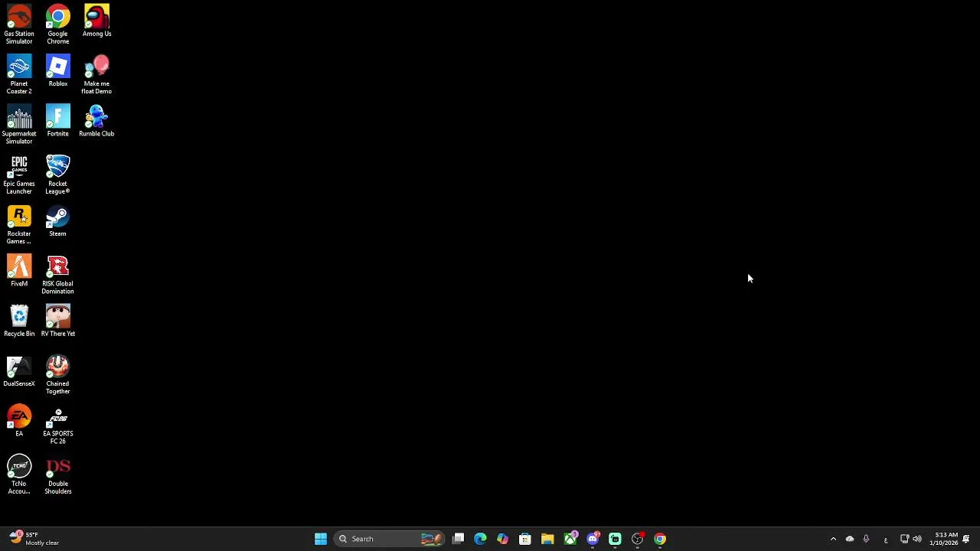Image resolution: width=980 pixels, height=551 pixels.
Task: Open Copilot from the taskbar
Action: coord(502,539)
